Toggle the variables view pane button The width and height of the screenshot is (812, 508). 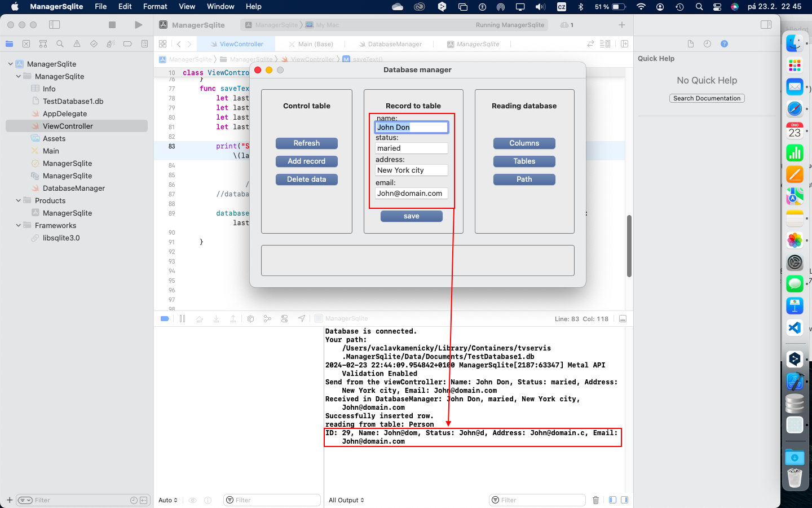[x=612, y=500]
